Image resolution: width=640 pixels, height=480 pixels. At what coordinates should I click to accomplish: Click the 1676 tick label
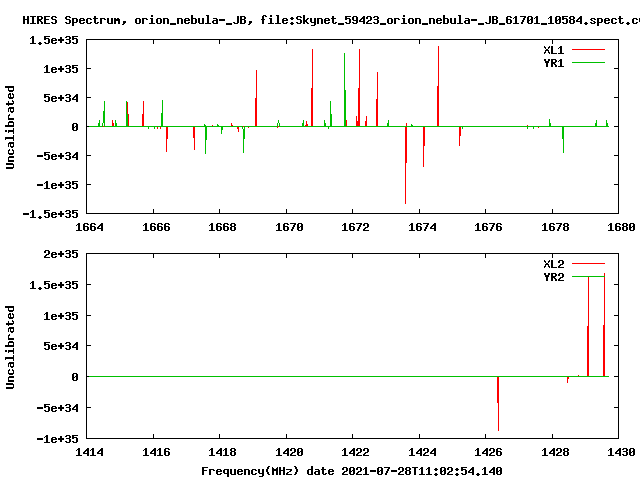(488, 227)
